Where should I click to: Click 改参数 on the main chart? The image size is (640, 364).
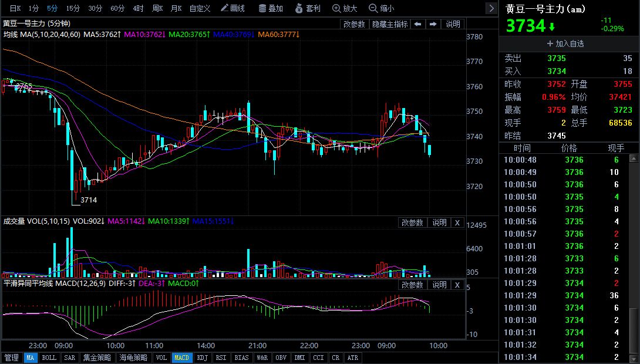[354, 24]
